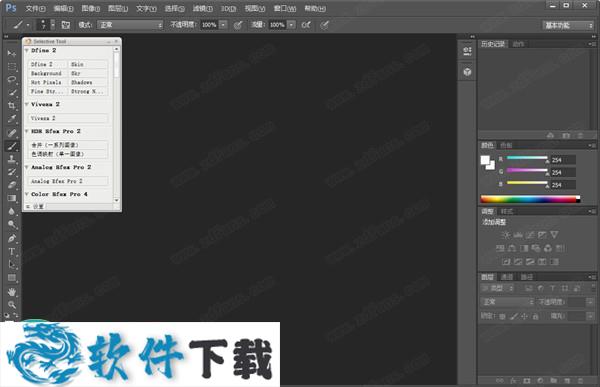Switch to the 动作 tab
Viewport: 600px width, 387px height.
[518, 44]
